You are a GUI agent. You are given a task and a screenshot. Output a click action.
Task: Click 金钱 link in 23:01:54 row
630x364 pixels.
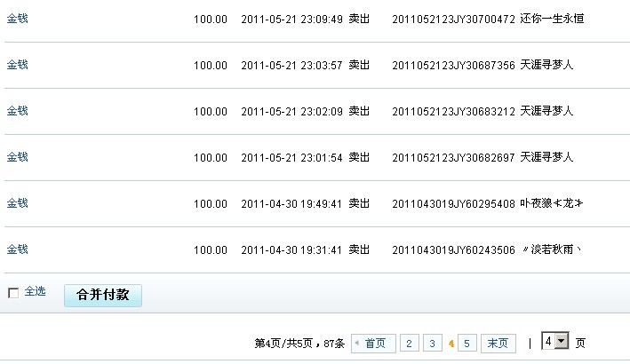tap(17, 157)
